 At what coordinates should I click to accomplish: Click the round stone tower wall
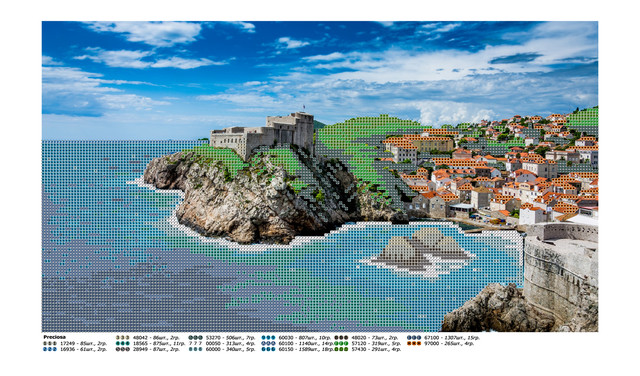point(560,269)
